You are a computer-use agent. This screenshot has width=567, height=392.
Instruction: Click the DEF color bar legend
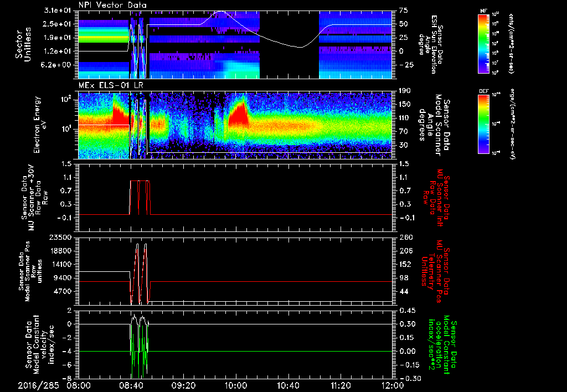(483, 124)
